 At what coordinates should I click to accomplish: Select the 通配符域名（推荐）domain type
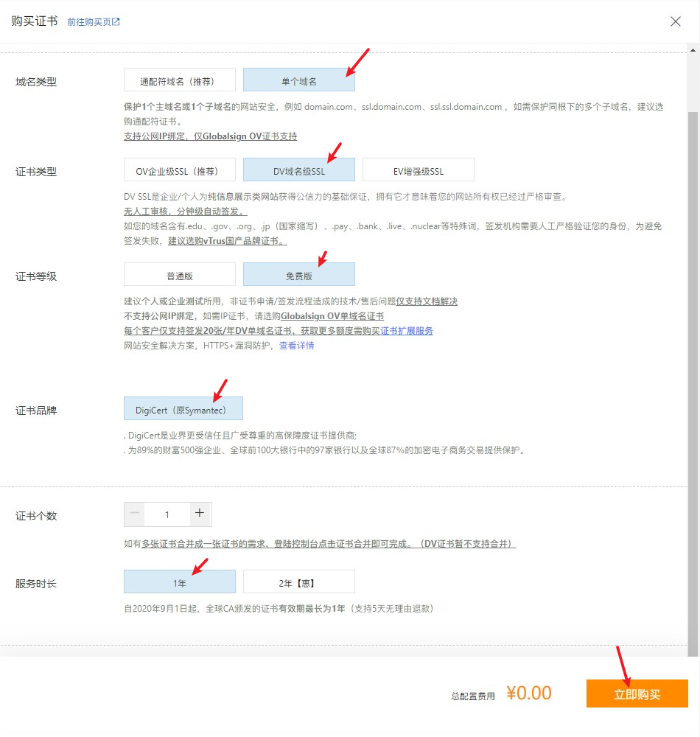(x=179, y=79)
